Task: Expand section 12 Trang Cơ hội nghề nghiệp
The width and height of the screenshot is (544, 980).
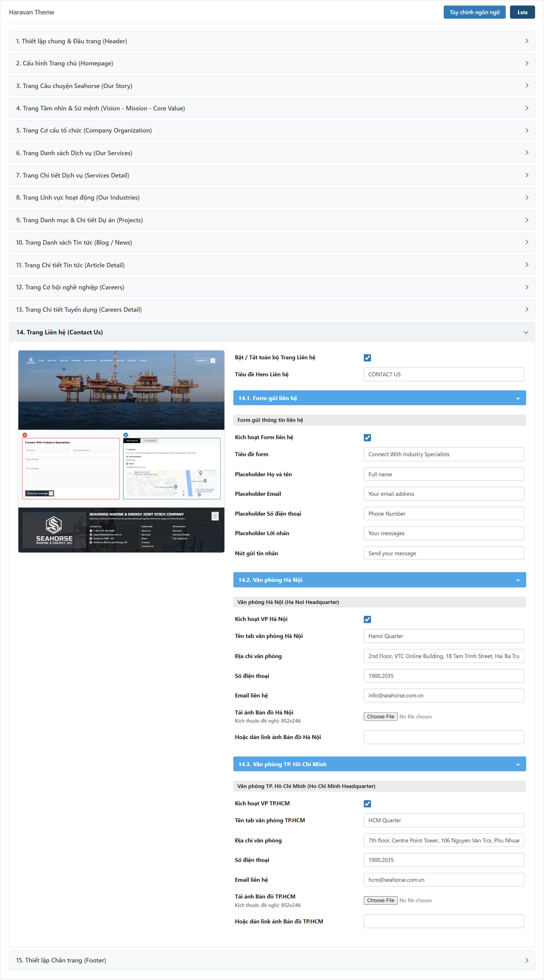Action: tap(272, 287)
